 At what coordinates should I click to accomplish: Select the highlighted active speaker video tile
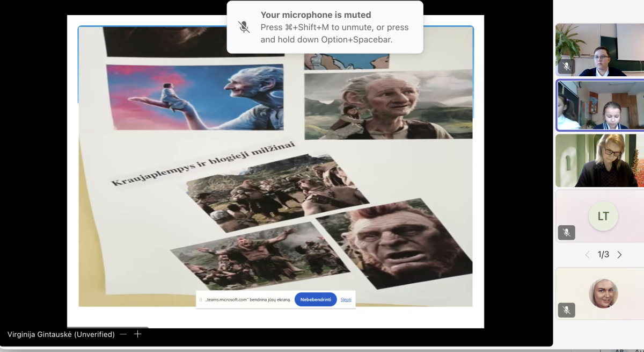click(599, 105)
